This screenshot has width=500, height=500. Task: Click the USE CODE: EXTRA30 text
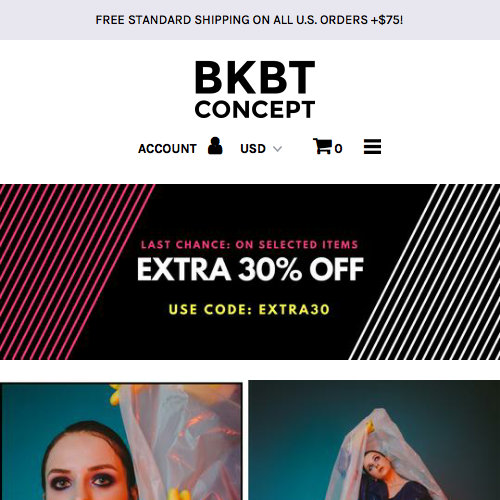249,309
